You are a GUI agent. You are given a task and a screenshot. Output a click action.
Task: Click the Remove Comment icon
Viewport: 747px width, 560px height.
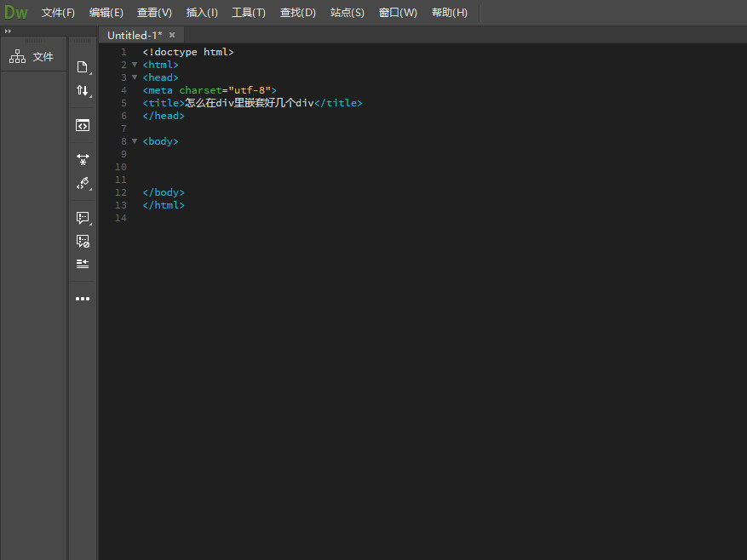83,241
